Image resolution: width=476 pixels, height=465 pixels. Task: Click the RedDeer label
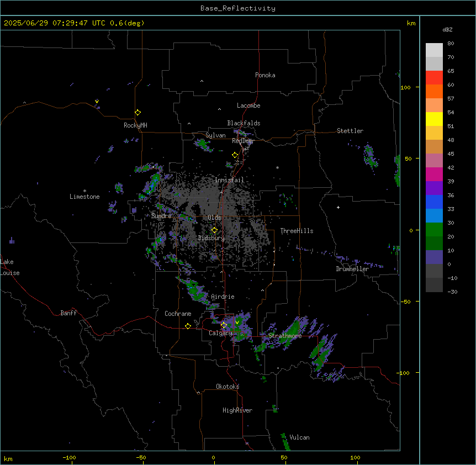click(x=243, y=141)
